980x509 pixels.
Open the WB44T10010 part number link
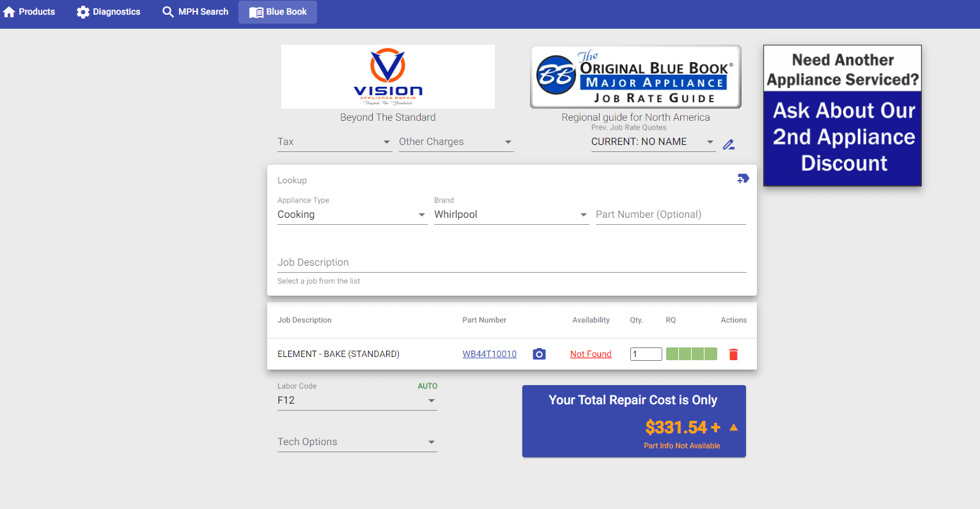click(490, 354)
